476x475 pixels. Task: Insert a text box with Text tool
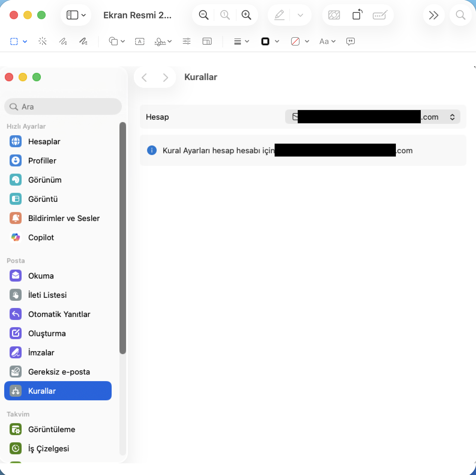[x=140, y=41]
